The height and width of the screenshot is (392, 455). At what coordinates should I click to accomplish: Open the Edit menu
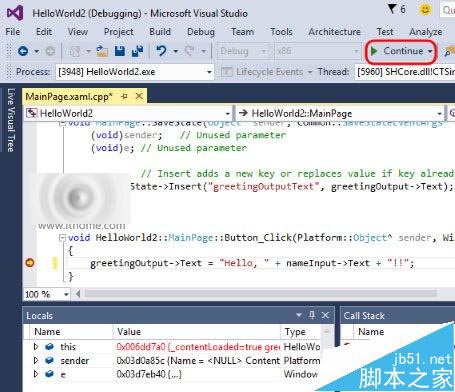(44, 32)
